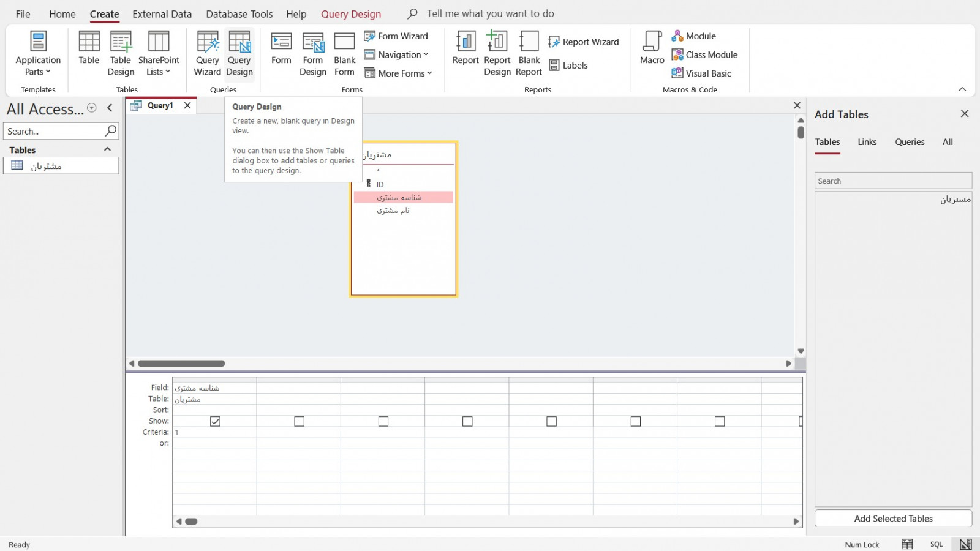
Task: Open Table Design view
Action: click(121, 54)
